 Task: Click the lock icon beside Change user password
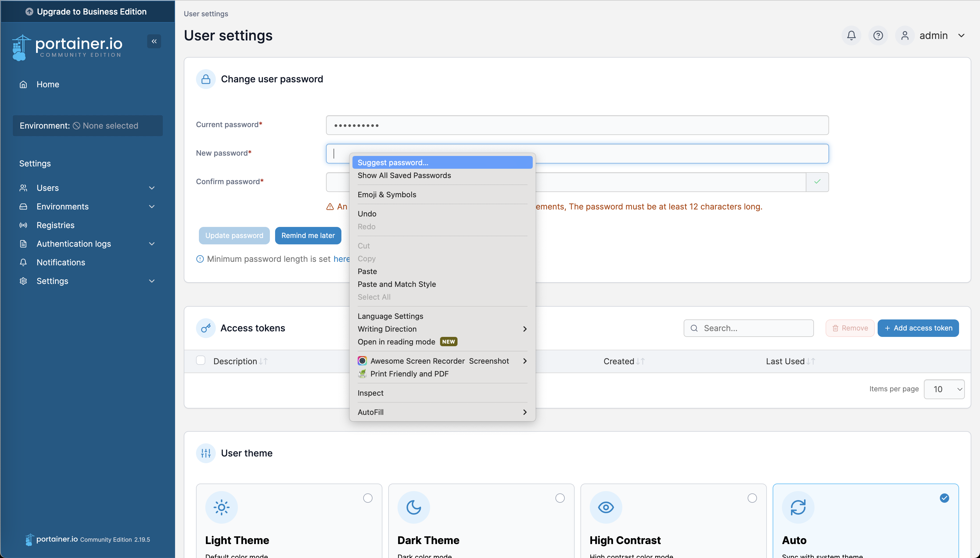206,79
